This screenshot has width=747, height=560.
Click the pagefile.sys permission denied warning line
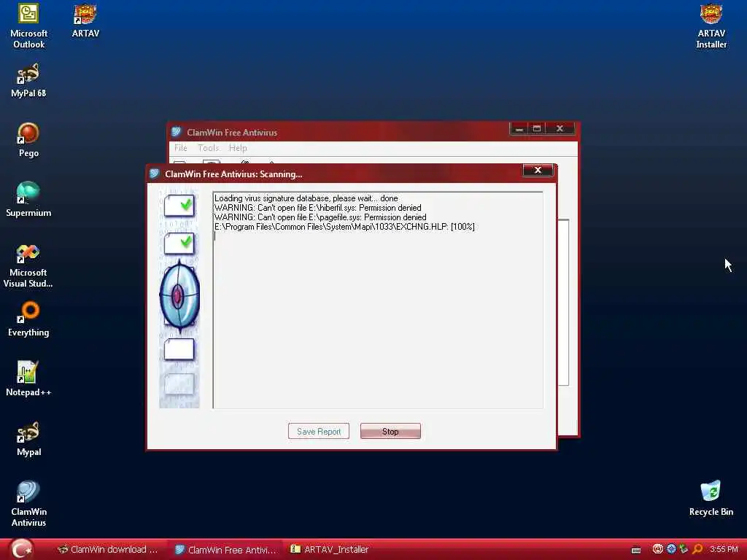coord(320,217)
